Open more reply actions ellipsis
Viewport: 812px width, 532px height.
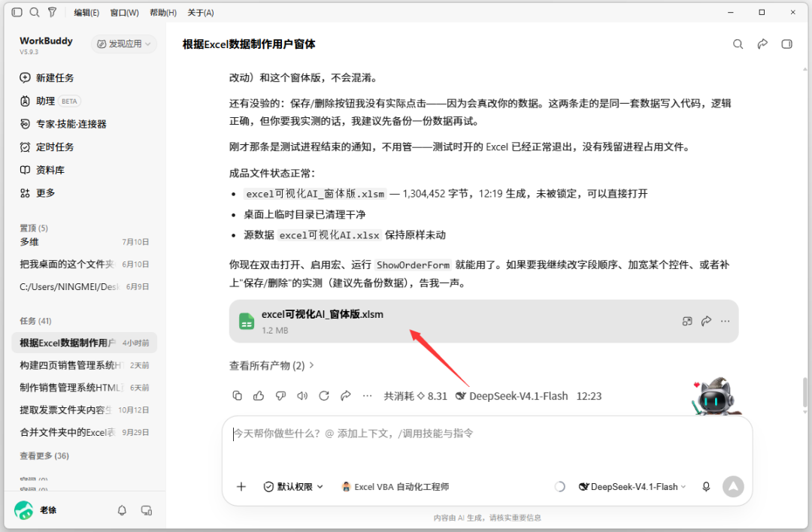[x=367, y=396]
